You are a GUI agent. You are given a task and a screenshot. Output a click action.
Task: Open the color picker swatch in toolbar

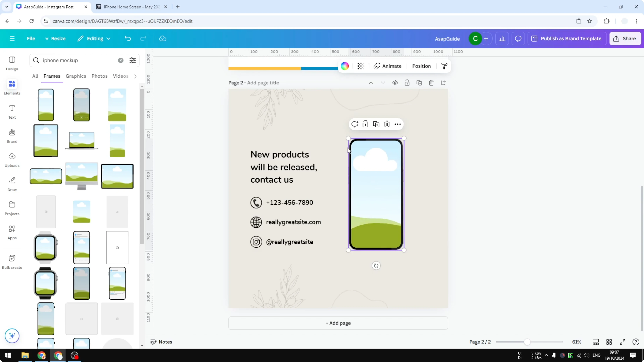[x=345, y=66]
